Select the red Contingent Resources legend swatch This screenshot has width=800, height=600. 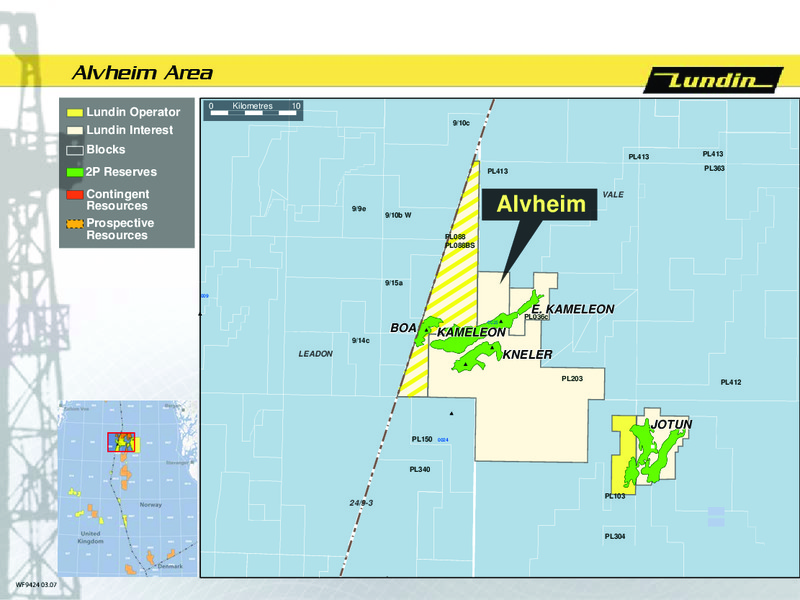[74, 194]
